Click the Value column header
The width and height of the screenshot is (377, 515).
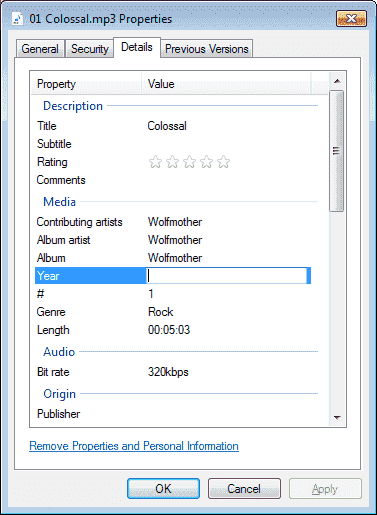(x=226, y=84)
